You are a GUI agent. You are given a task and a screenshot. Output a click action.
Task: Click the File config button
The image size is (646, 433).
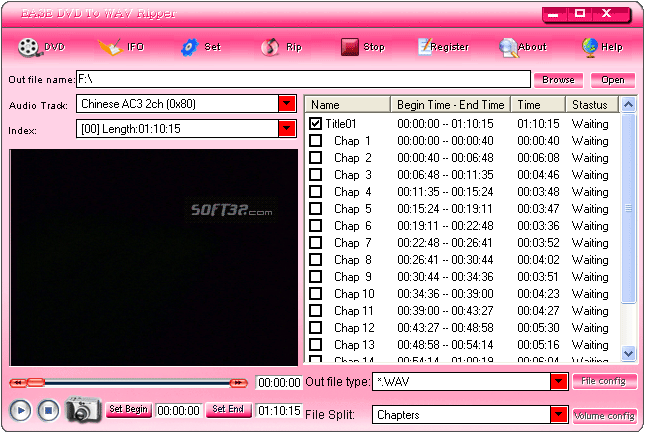click(x=604, y=382)
